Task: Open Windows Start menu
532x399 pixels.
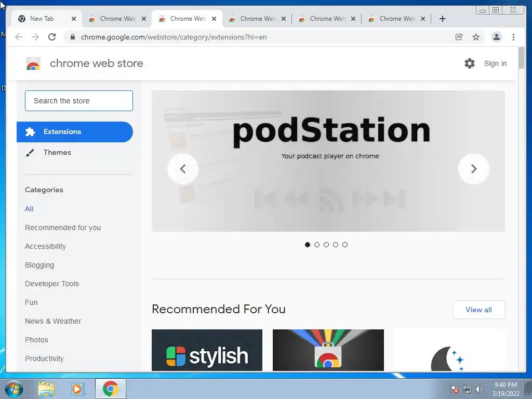Action: coord(14,389)
